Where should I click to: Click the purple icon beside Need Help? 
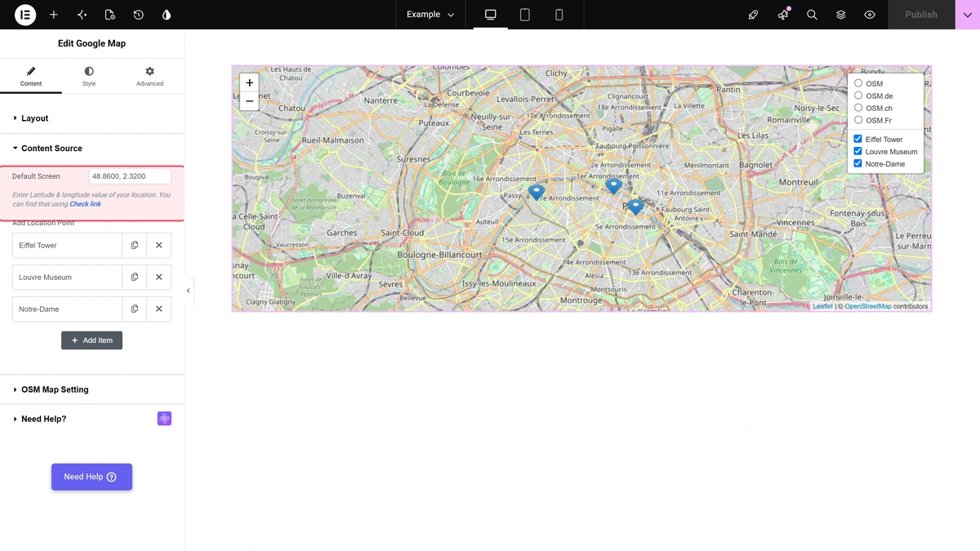(x=164, y=419)
